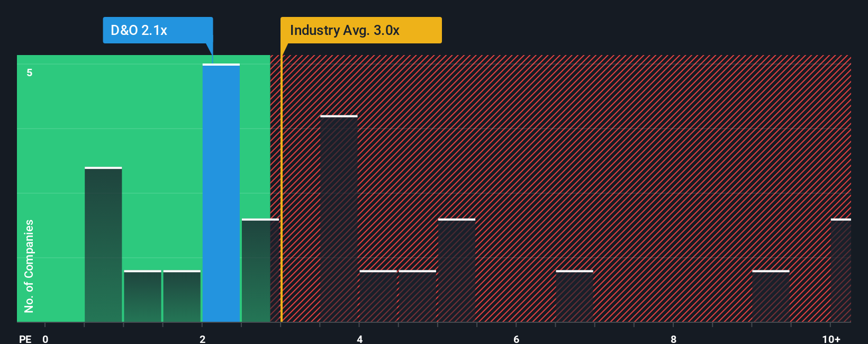Click the 'No. of Companies' axis label
This screenshot has height=344, width=868.
(29, 266)
